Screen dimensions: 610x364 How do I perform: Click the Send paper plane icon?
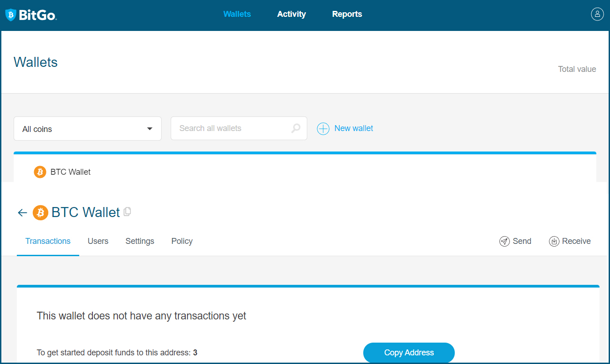(504, 241)
